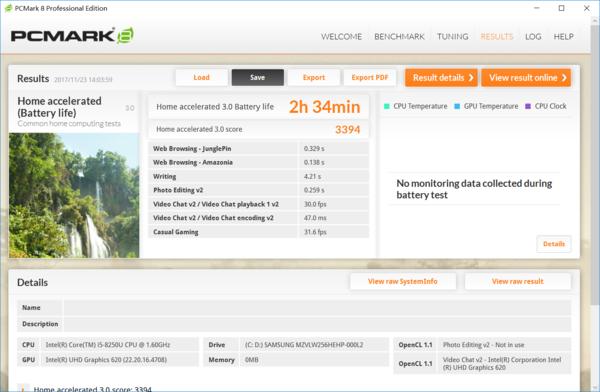Save the current benchmark result

258,77
